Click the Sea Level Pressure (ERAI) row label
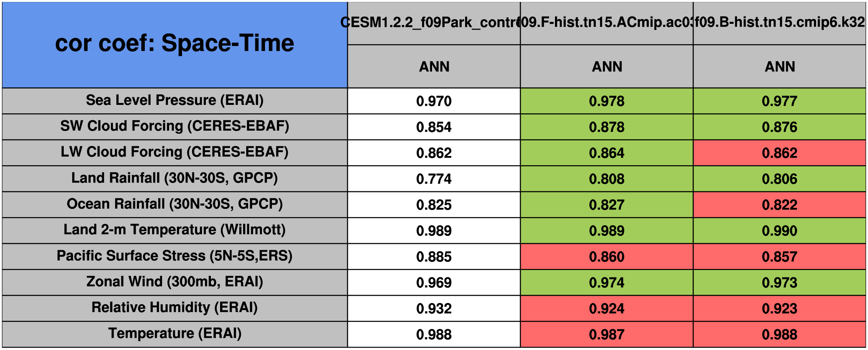Screen dimensions: 868x350 [175, 100]
